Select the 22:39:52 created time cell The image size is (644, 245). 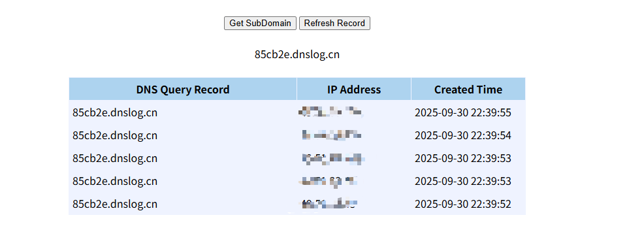[x=463, y=204]
